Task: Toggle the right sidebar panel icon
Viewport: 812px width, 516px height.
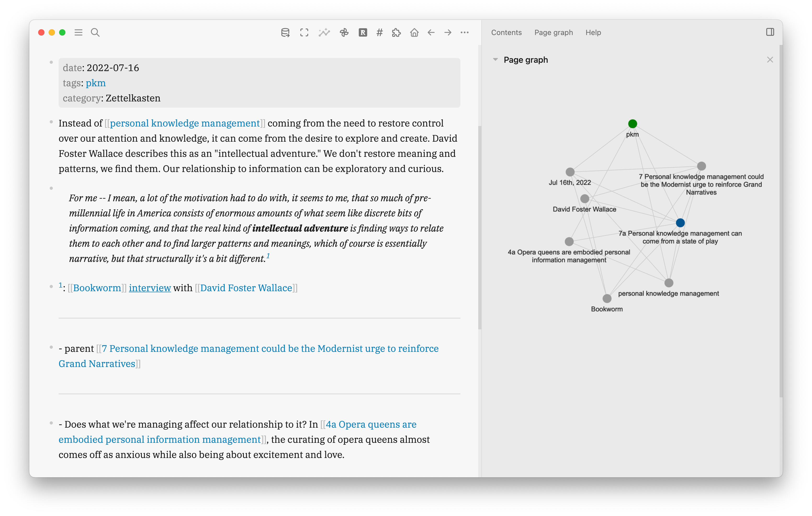Action: pyautogui.click(x=770, y=32)
